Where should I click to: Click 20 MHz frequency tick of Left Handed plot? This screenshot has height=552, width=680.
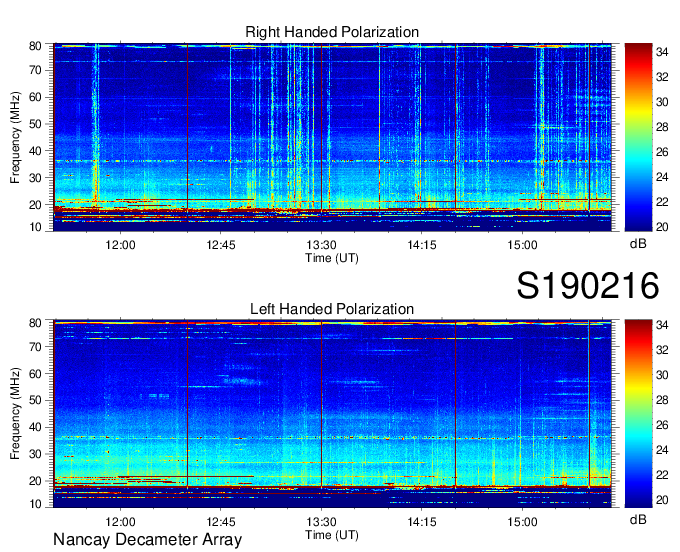[x=35, y=481]
